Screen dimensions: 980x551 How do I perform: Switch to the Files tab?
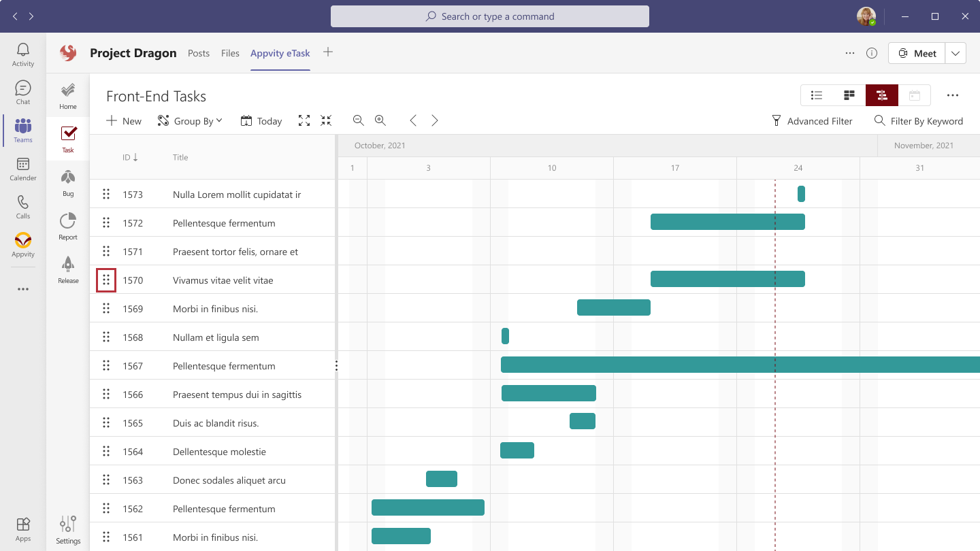230,52
